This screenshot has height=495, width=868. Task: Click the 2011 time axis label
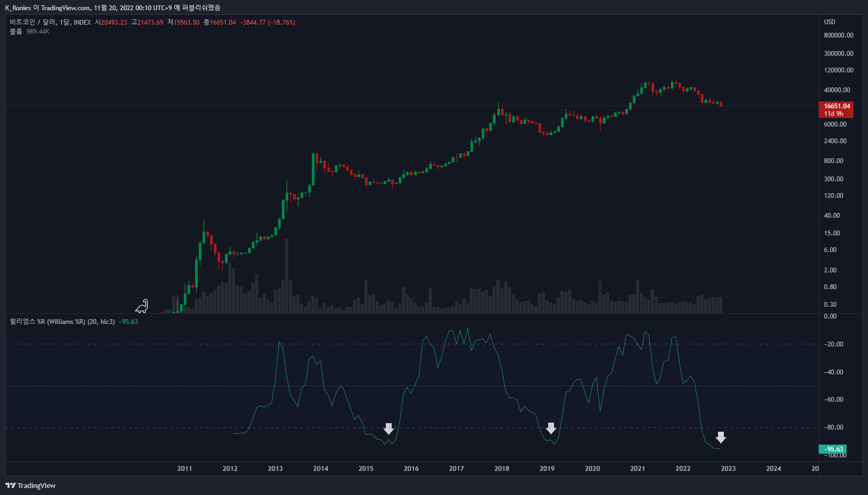point(185,469)
